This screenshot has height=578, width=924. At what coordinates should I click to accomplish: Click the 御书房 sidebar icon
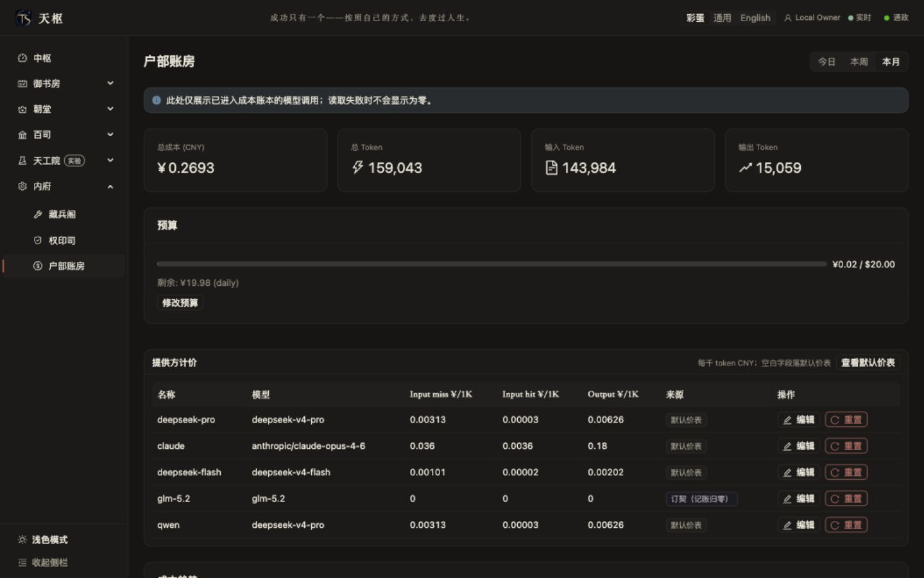(22, 83)
